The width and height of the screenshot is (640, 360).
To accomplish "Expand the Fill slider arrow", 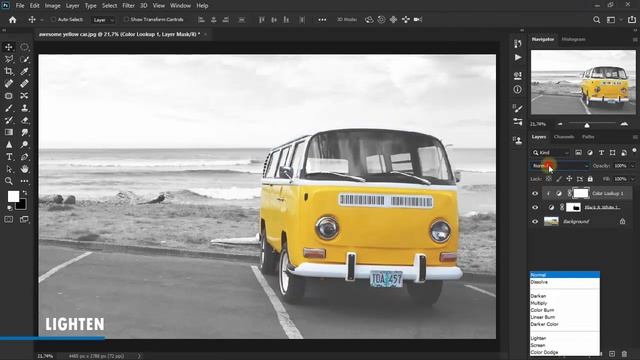I will click(633, 179).
